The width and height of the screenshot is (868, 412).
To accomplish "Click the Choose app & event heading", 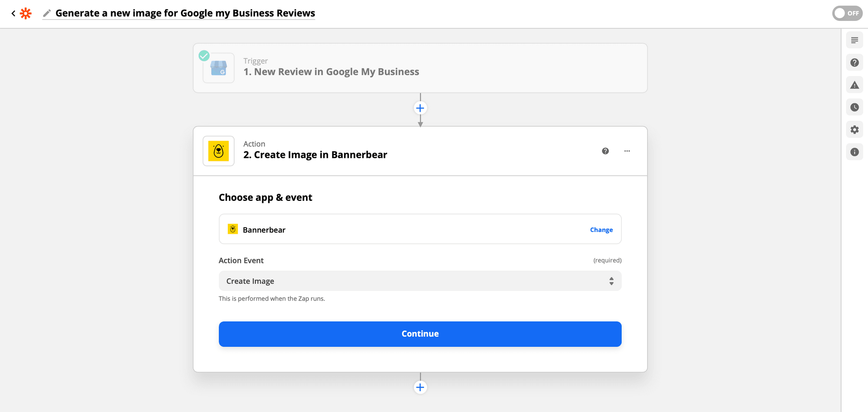I will (266, 197).
